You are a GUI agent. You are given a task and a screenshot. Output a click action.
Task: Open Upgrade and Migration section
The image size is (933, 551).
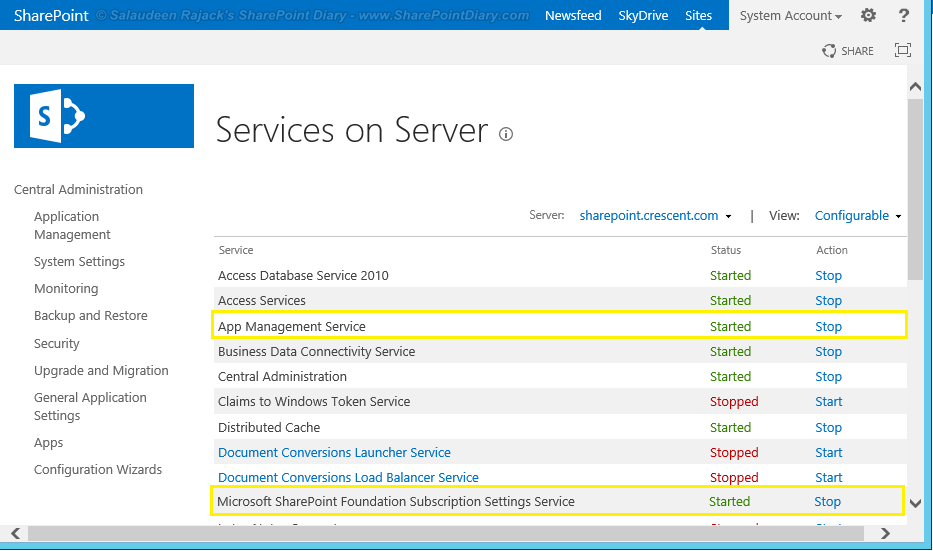(101, 370)
